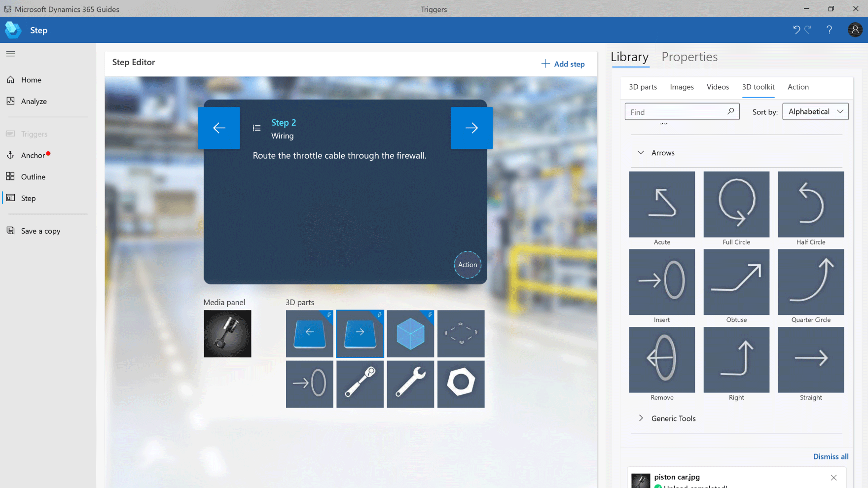Click the Find search field

click(x=676, y=112)
